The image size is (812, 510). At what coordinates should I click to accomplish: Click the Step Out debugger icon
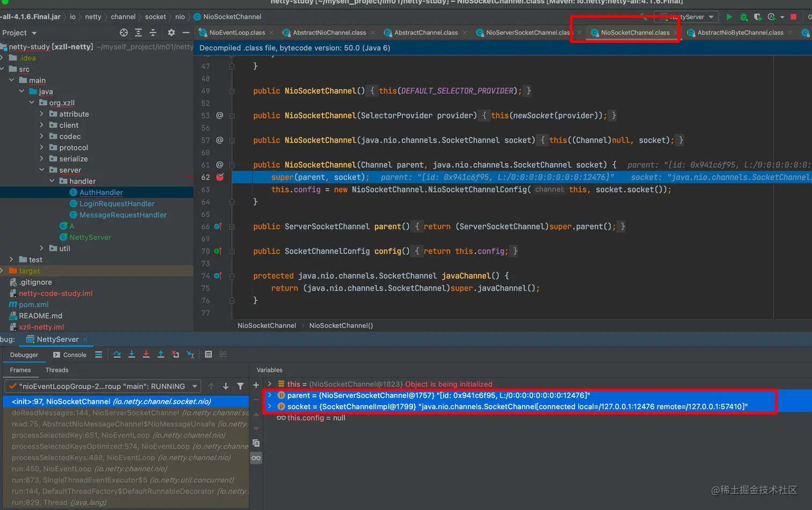point(161,354)
